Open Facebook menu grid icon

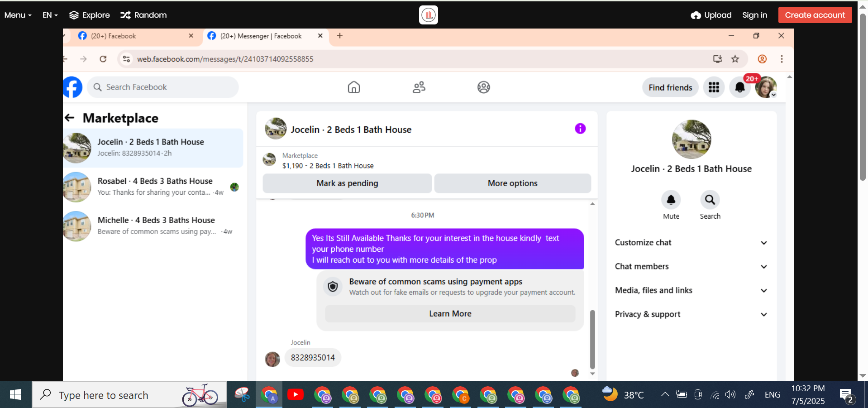[x=714, y=87]
